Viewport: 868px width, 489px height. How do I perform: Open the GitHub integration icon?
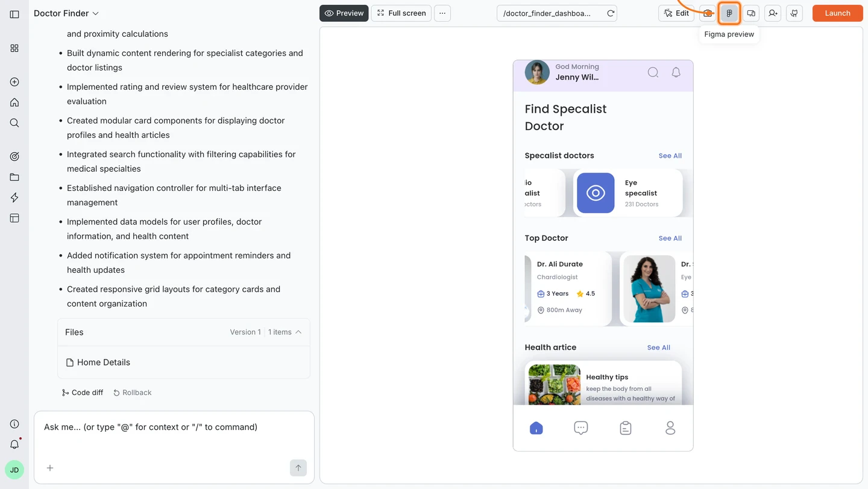pos(794,13)
